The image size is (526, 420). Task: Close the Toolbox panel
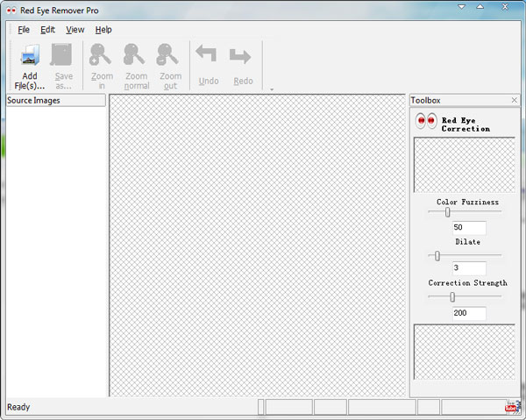pyautogui.click(x=515, y=100)
